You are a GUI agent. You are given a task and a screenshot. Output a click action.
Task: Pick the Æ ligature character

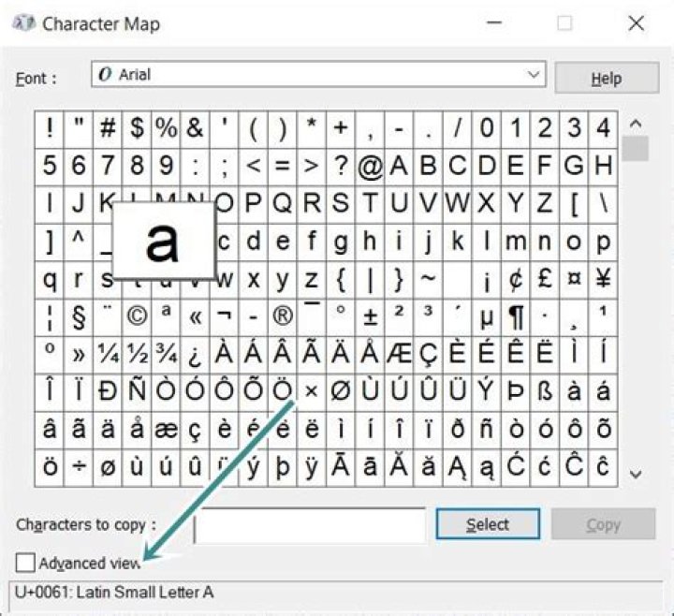coord(399,354)
